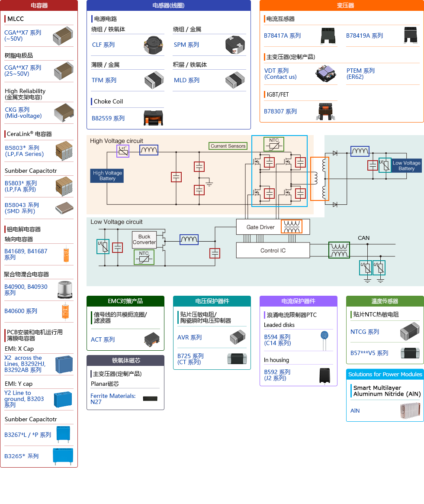Open the CGA**X7 系列 (25~50V) link

(x=22, y=71)
